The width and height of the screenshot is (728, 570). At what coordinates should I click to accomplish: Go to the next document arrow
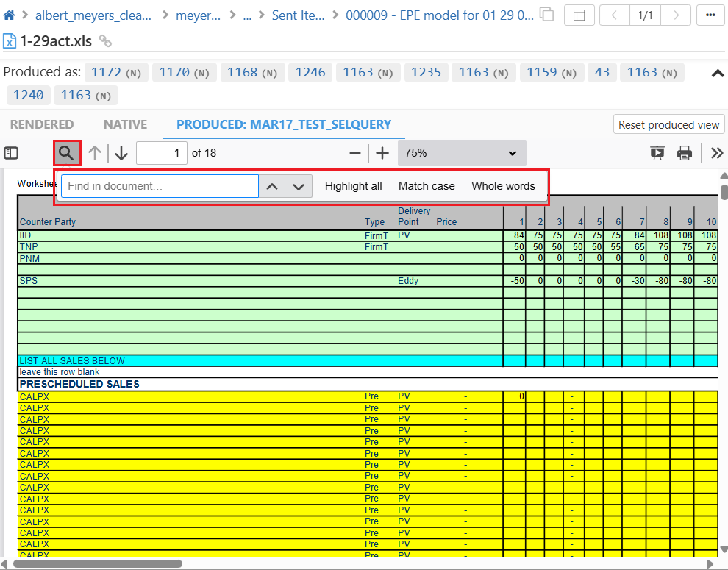click(x=676, y=15)
